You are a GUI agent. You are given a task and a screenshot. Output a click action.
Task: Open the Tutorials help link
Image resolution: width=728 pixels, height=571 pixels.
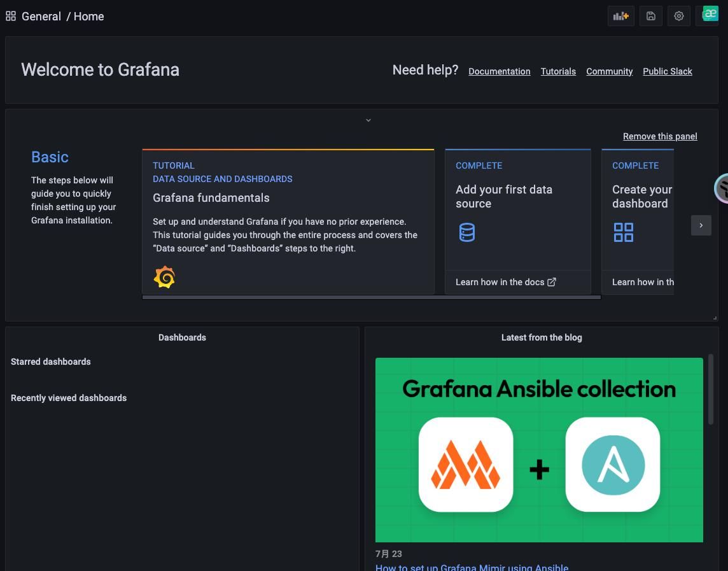[x=558, y=71]
